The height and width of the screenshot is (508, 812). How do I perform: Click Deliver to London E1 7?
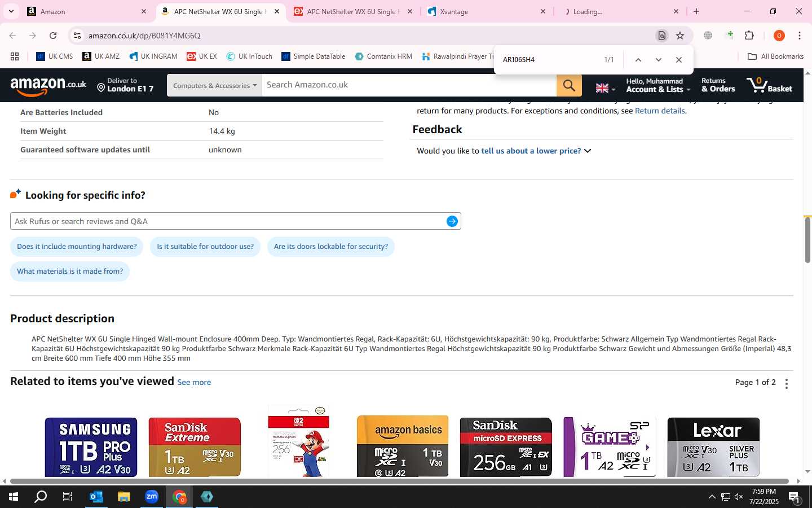(125, 85)
